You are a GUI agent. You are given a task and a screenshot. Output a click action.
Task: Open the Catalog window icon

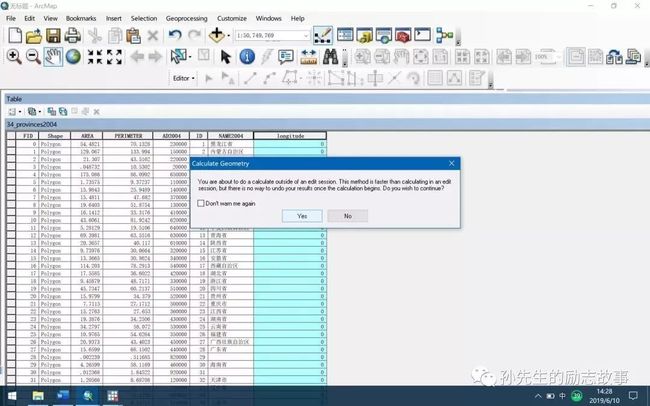pos(364,35)
